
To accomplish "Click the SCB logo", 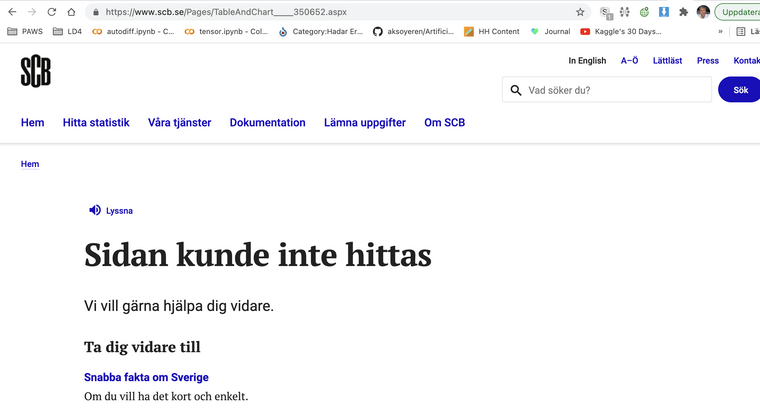I will tap(36, 71).
